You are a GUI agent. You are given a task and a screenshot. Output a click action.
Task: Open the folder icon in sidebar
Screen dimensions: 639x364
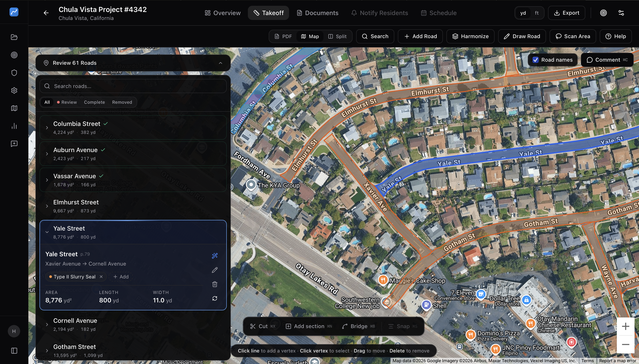coord(14,37)
